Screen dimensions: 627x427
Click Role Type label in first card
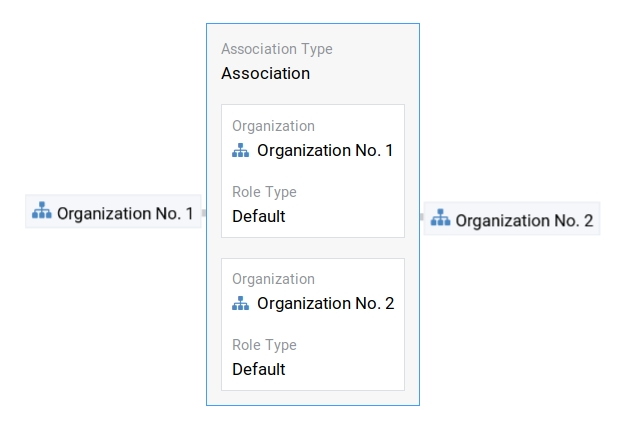(264, 192)
